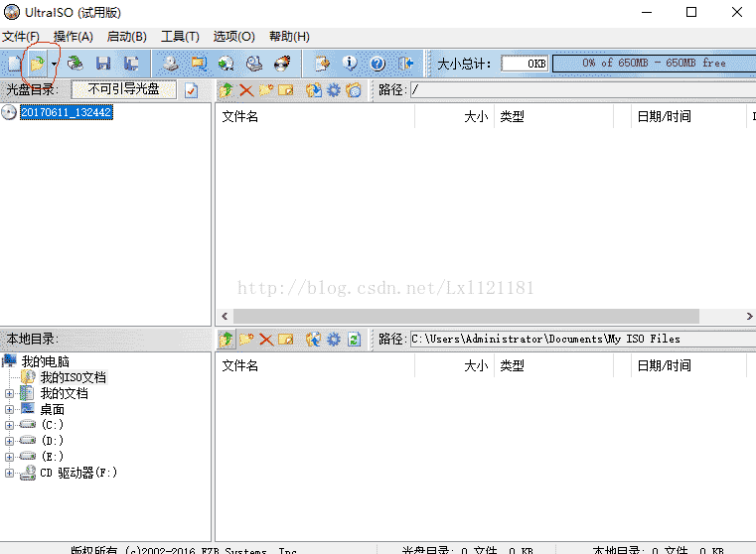
Task: Click the Add files icon in local toolbar
Action: coord(314,340)
